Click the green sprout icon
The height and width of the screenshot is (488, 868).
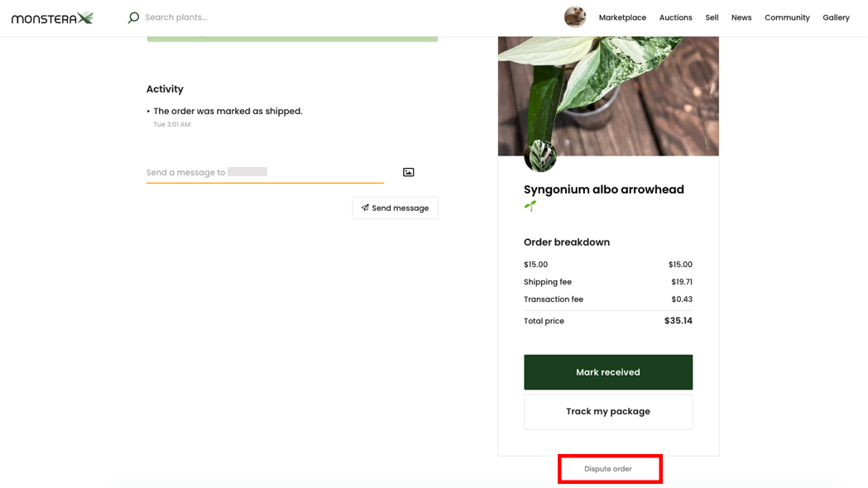click(530, 207)
